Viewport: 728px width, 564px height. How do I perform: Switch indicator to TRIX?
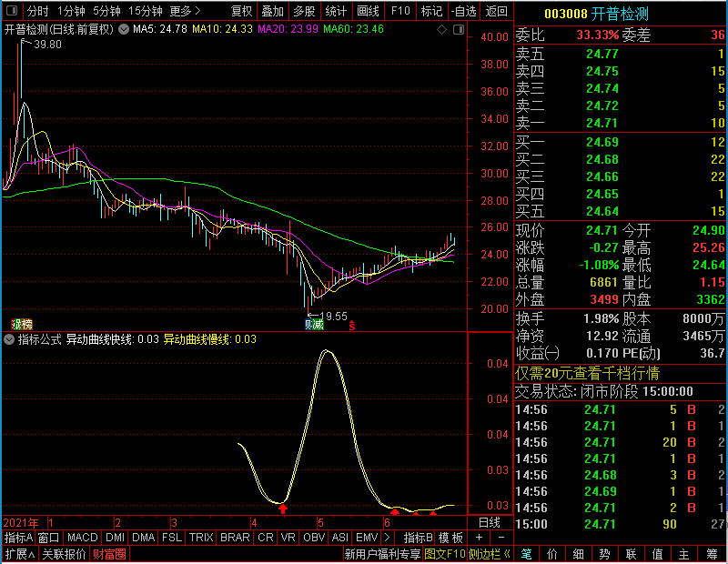(x=200, y=538)
